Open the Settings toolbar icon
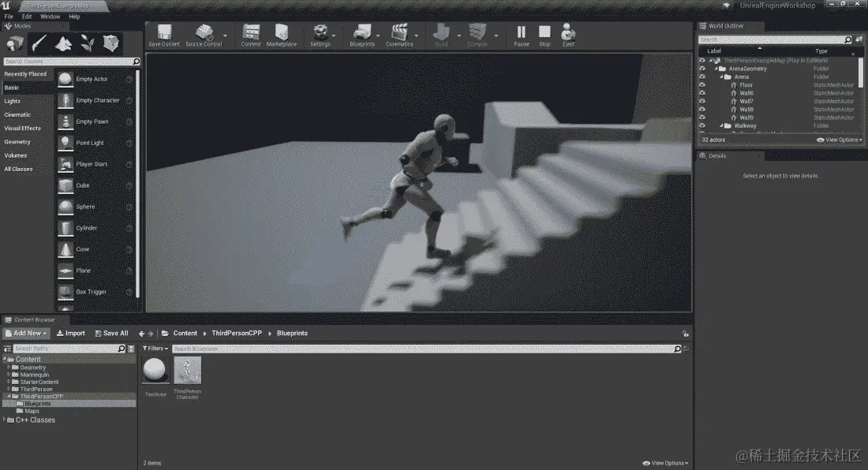The image size is (868, 470). (x=320, y=32)
